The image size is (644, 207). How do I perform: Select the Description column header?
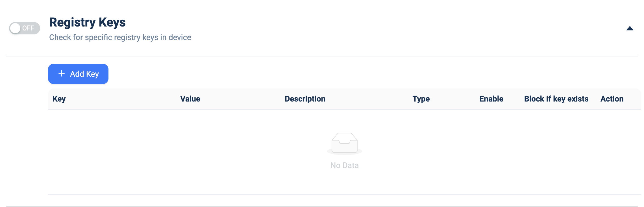(x=305, y=99)
